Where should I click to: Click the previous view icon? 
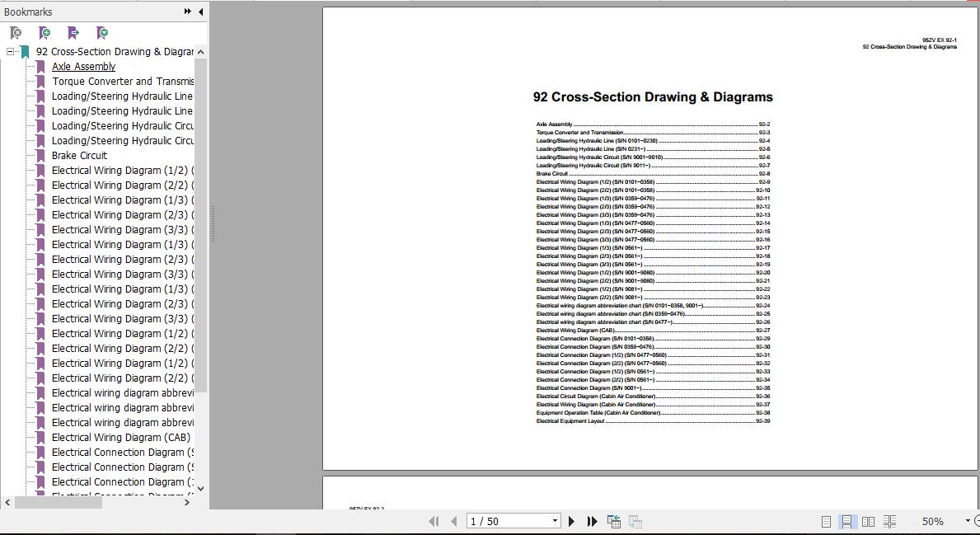pyautogui.click(x=613, y=521)
